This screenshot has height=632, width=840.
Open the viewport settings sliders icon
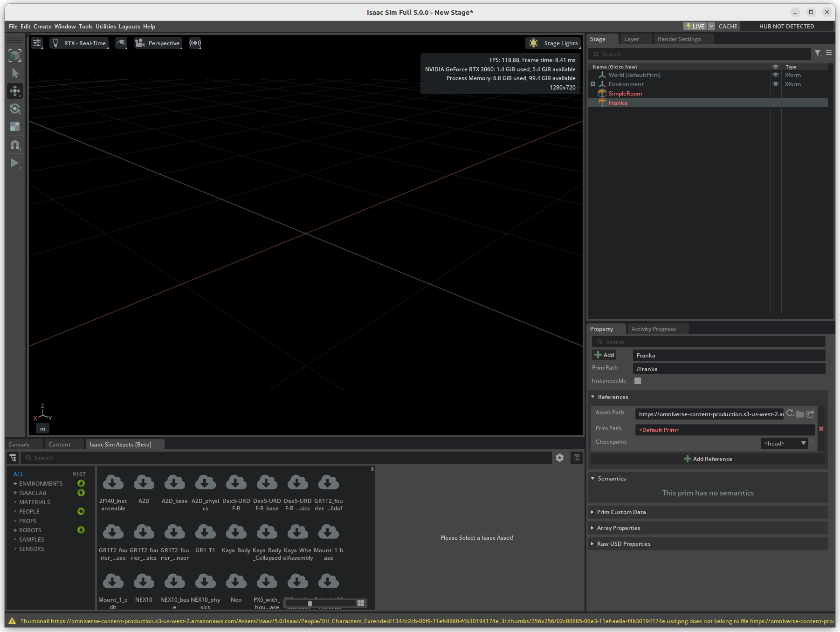(37, 43)
